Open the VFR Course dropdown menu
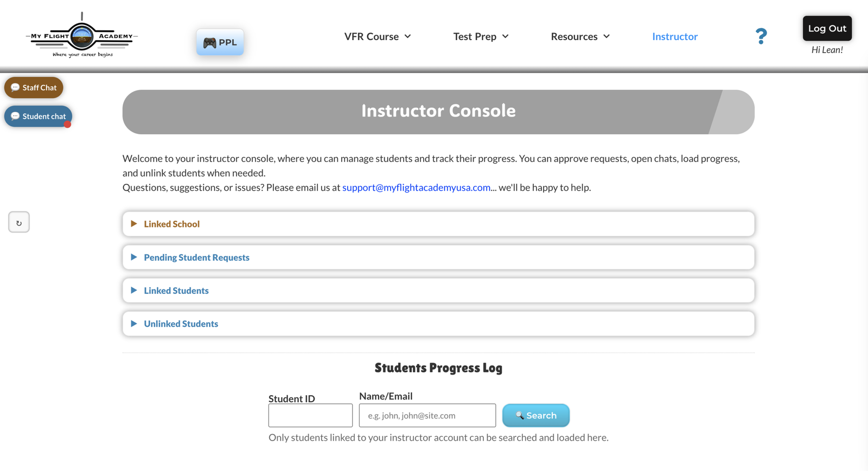Image resolution: width=868 pixels, height=471 pixels. 378,36
